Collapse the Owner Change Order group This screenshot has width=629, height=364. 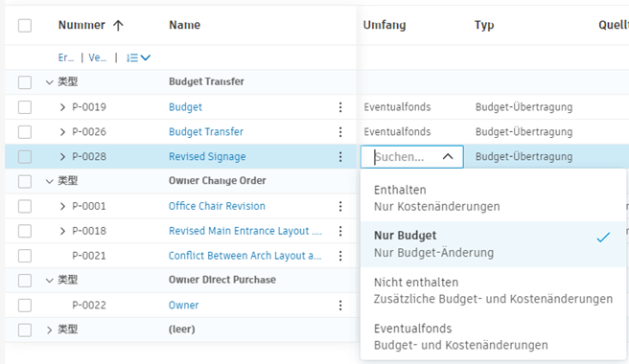click(49, 181)
